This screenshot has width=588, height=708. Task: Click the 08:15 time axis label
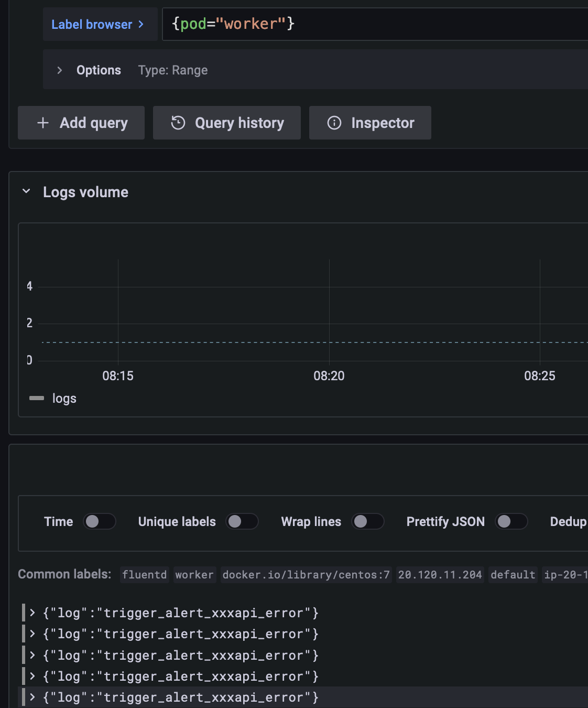tap(118, 376)
